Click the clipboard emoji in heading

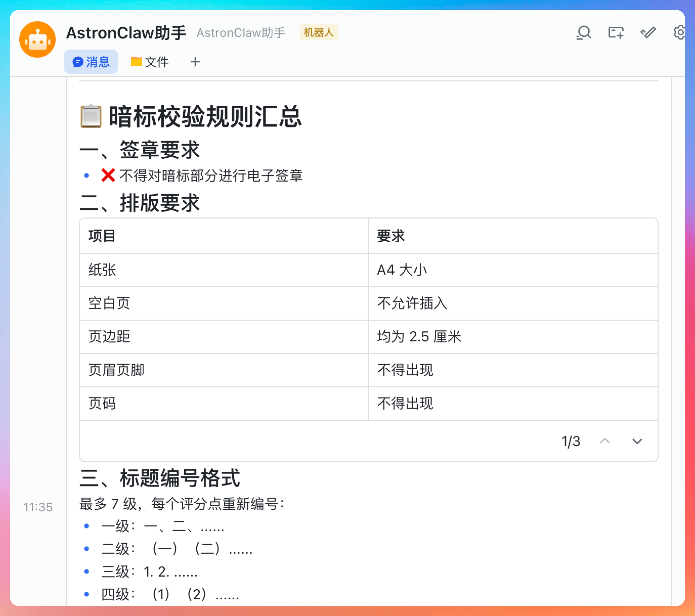[91, 117]
